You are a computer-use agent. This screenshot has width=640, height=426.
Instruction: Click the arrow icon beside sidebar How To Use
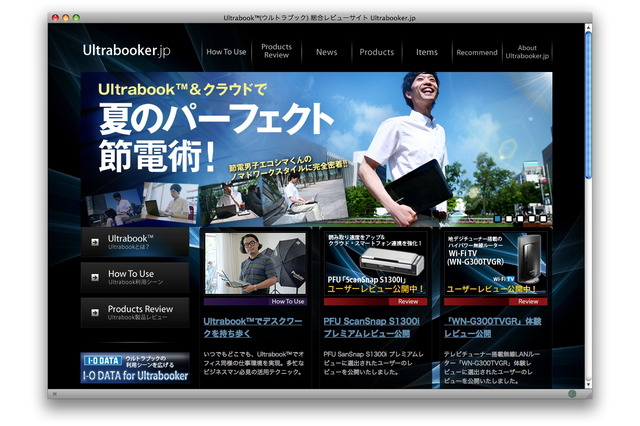pyautogui.click(x=95, y=277)
